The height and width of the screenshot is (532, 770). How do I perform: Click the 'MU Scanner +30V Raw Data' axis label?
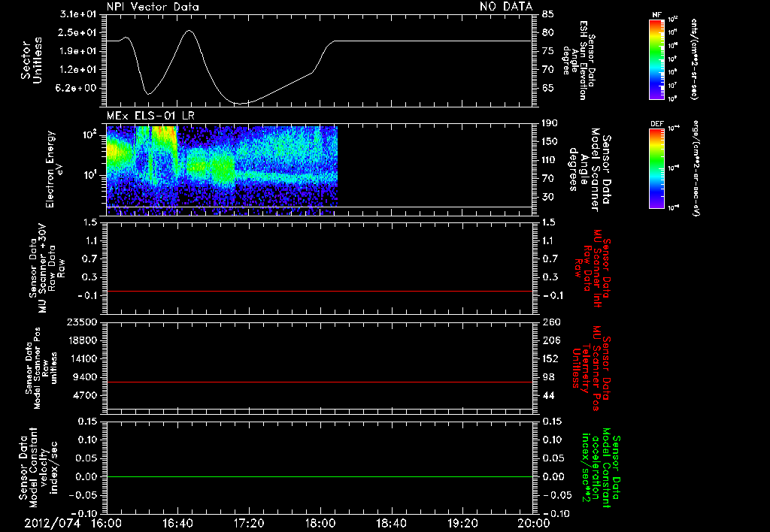click(x=47, y=268)
